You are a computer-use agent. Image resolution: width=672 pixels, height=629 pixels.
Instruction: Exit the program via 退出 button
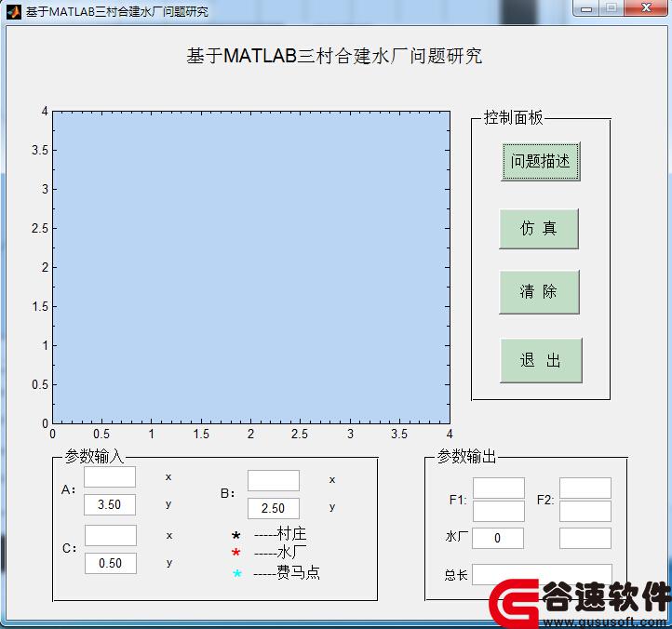pos(541,360)
